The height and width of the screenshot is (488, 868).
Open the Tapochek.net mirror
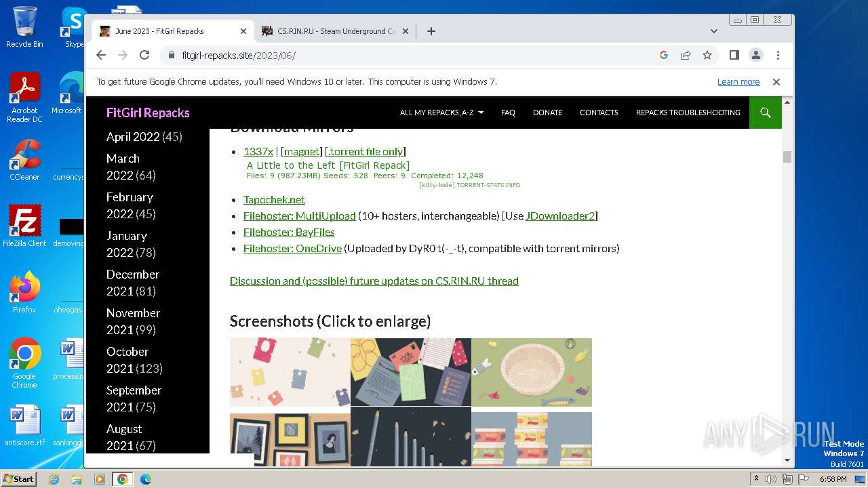[274, 200]
